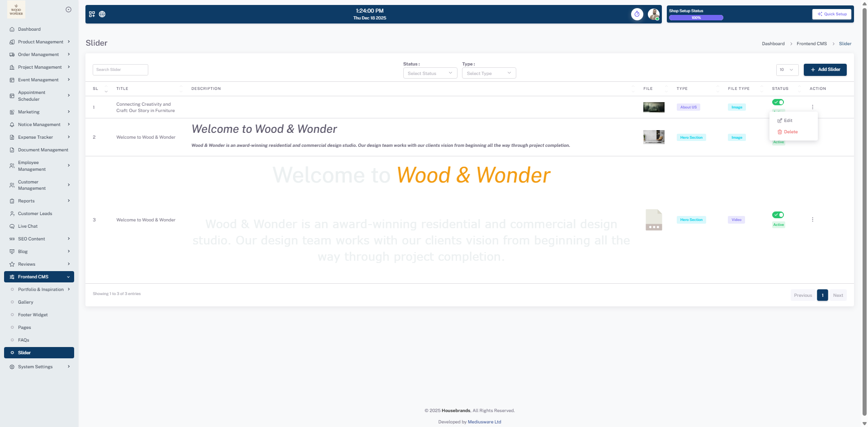This screenshot has height=427, width=868.
Task: Open the Select Type dropdown
Action: [x=489, y=73]
